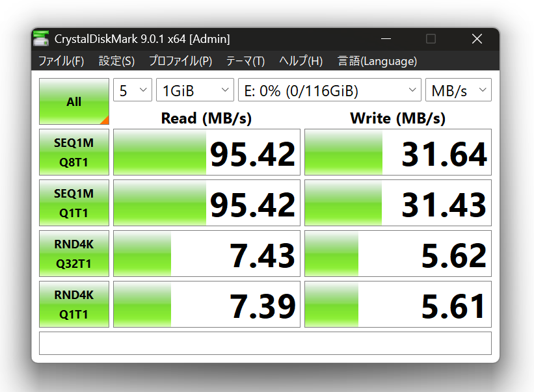The height and width of the screenshot is (392, 534).
Task: Click the Write (MB/s) column header
Action: click(x=398, y=118)
